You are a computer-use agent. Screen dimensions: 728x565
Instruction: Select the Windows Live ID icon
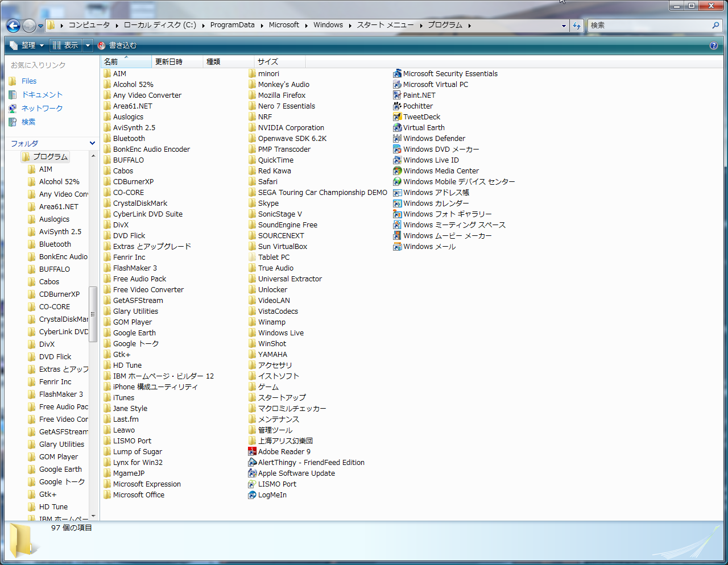397,160
